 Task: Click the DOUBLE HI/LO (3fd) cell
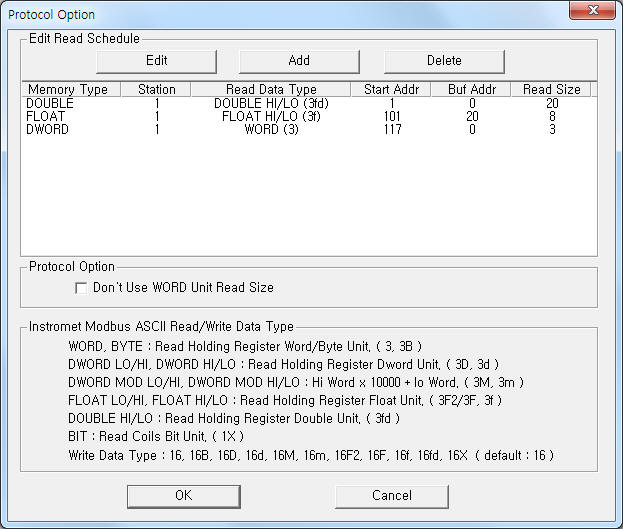click(271, 103)
